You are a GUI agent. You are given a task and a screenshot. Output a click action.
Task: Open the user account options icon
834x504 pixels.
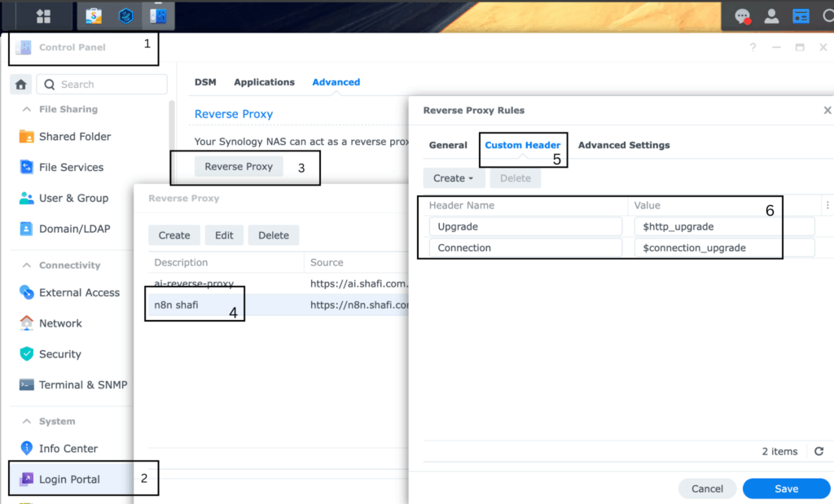771,16
